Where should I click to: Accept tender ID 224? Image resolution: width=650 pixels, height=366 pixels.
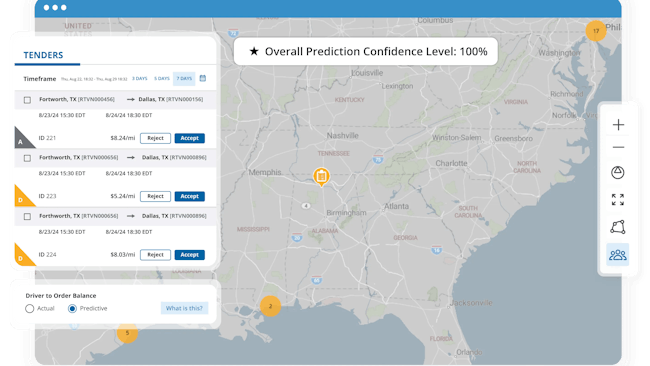pos(189,255)
